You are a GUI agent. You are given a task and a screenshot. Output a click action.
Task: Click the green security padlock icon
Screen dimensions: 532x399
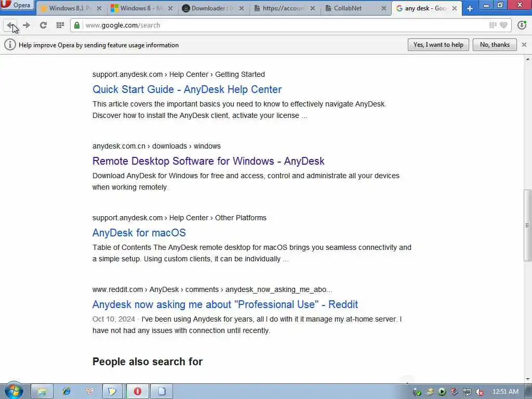point(77,25)
